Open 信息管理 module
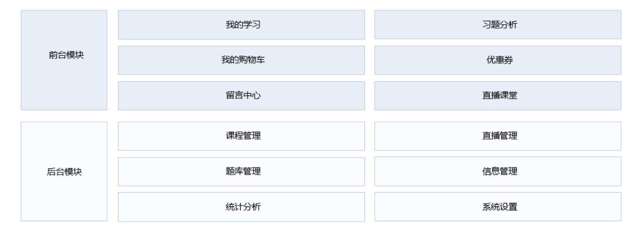Viewport: 644px width, 233px height. click(498, 171)
